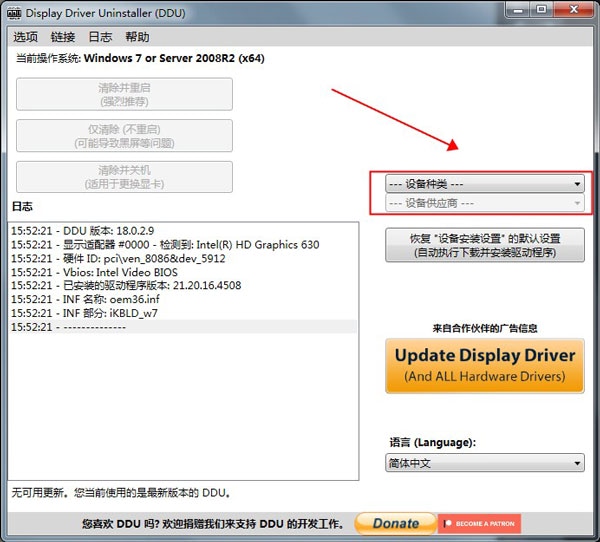600x542 pixels.
Task: Click 恢复设备安装设置的默认设置 button
Action: (485, 245)
